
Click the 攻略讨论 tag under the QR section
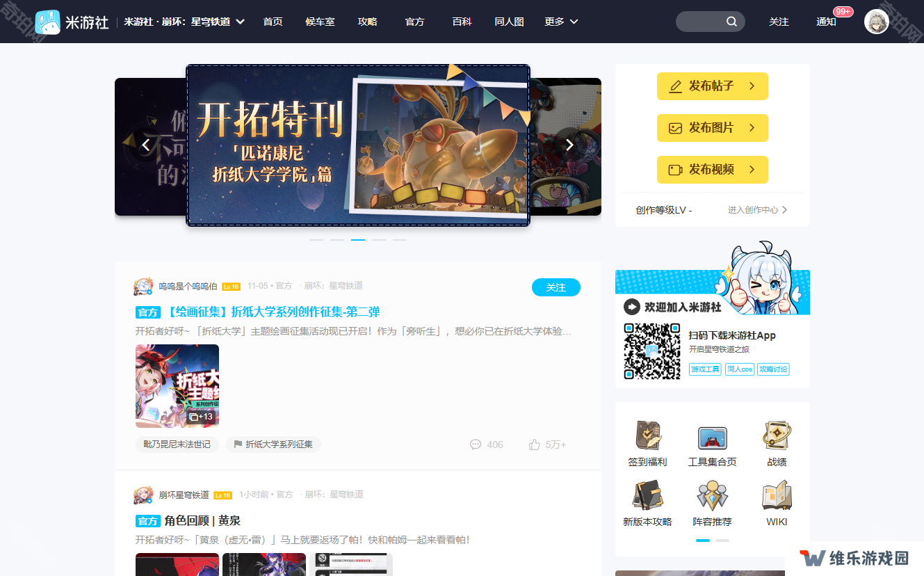point(773,369)
